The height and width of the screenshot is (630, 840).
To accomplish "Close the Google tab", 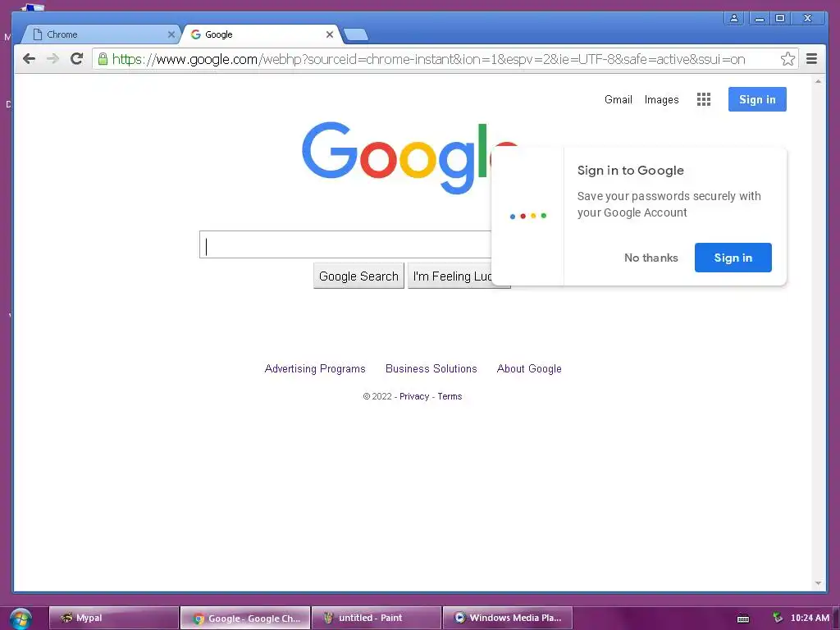I will [330, 34].
